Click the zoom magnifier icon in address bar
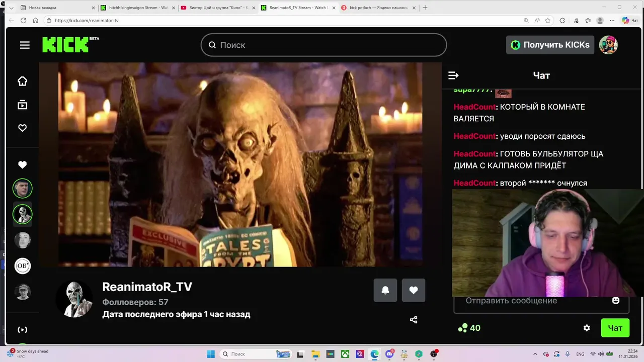Viewport: 644px width, 362px height. [526, 21]
